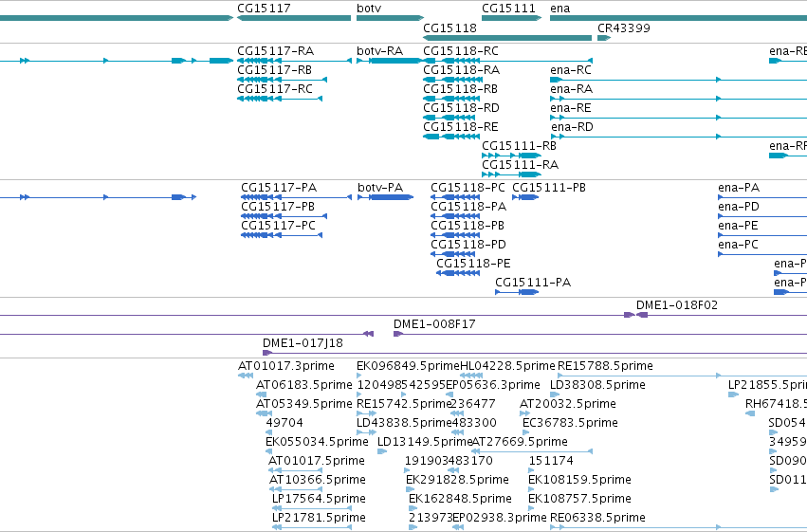Select transcript CG15111-RB
This screenshot has width=807, height=532.
click(x=519, y=146)
